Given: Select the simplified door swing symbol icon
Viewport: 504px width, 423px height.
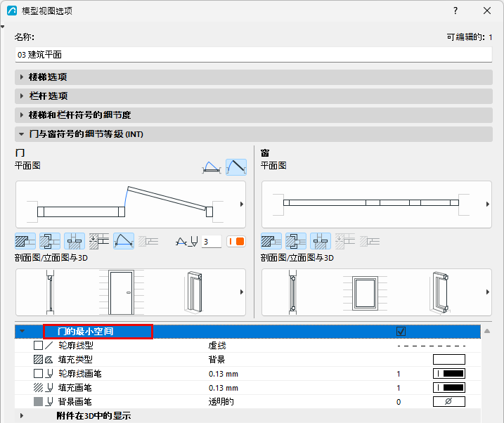Looking at the screenshot, I should [x=211, y=167].
